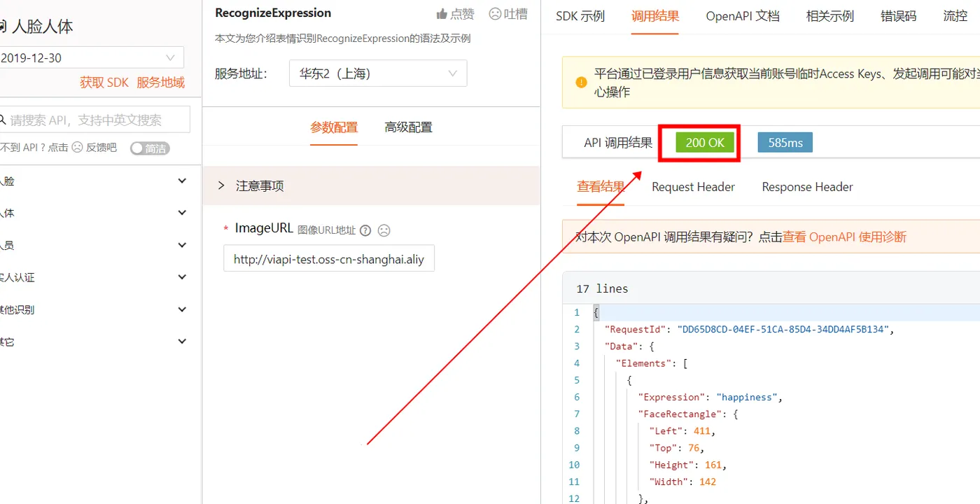The image size is (980, 504).
Task: Click the 人脸人体 product heading
Action: 42,27
